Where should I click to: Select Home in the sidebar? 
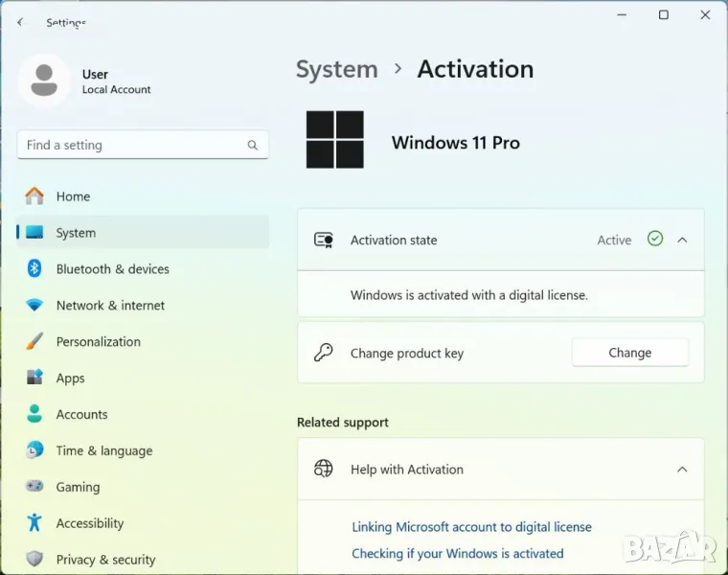pyautogui.click(x=73, y=196)
